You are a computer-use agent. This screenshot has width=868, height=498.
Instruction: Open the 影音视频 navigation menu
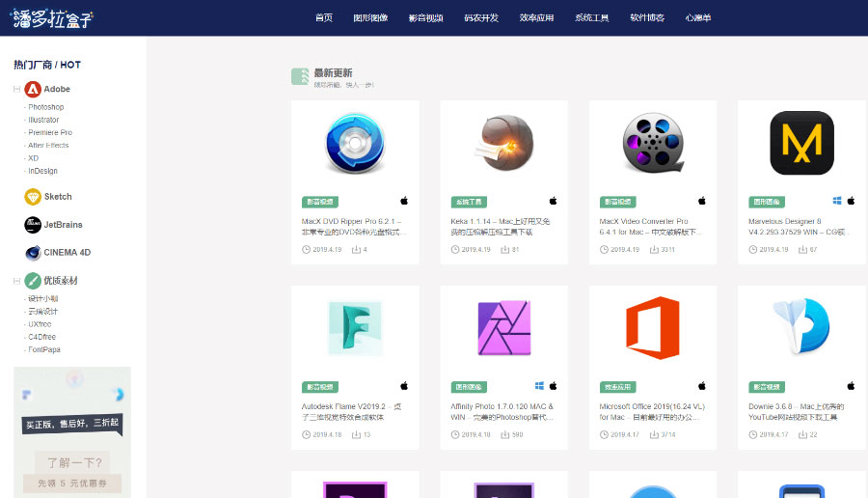425,17
